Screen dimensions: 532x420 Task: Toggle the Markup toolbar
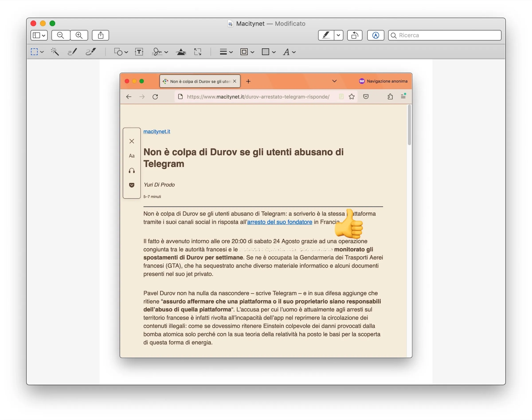(376, 35)
